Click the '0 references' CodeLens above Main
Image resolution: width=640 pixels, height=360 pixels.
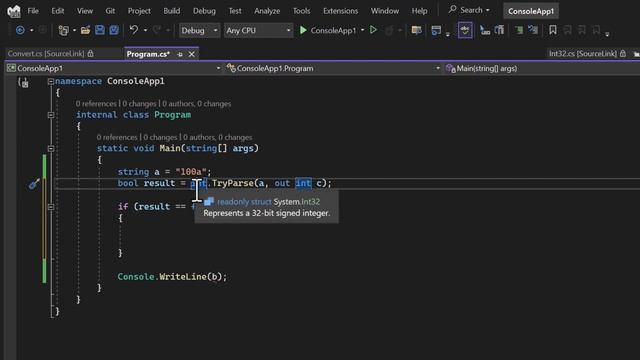click(x=117, y=137)
